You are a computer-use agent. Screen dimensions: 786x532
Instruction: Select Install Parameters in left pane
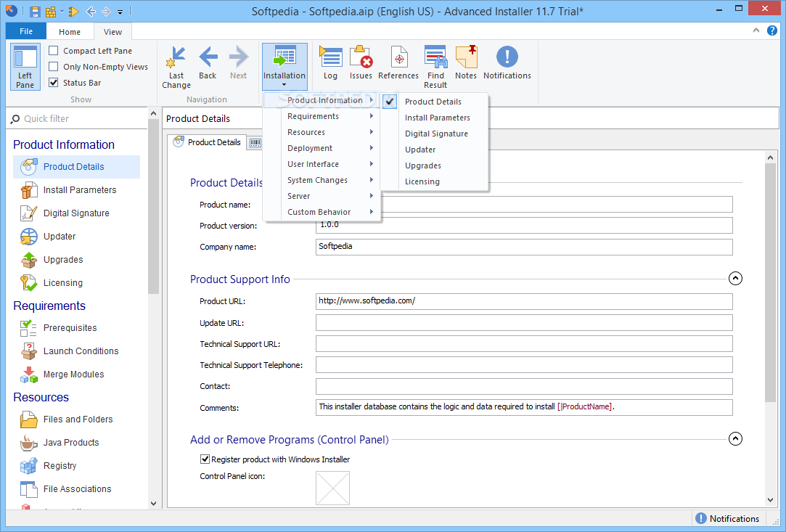click(x=76, y=190)
